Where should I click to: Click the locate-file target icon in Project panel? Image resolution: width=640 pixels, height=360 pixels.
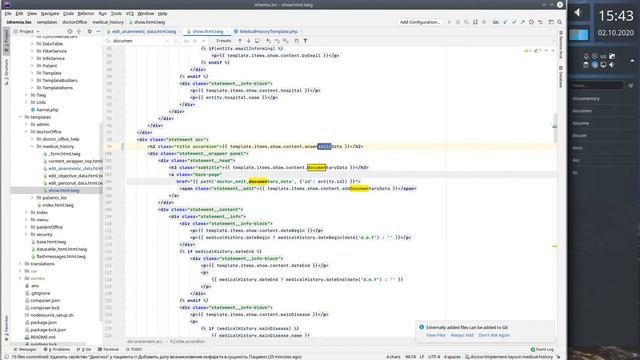[70, 31]
